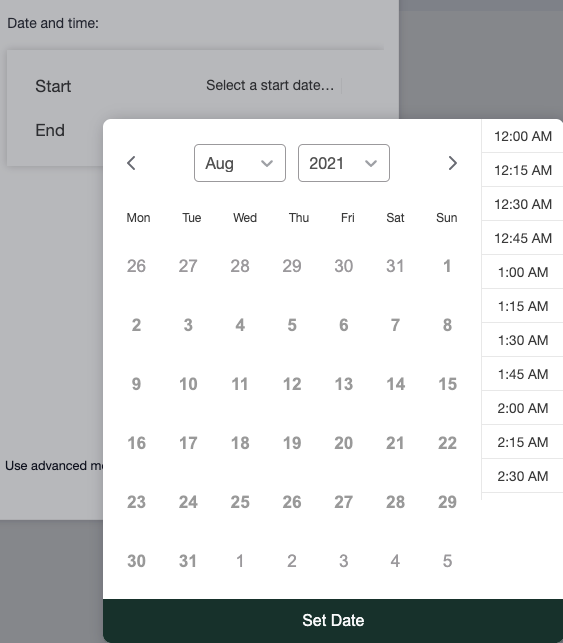Pick August 25 date
563x643 pixels.
(x=240, y=502)
